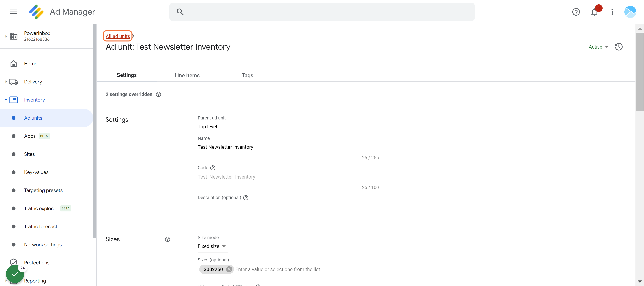Click the Ad Manager logo
Image resolution: width=644 pixels, height=286 pixels.
(36, 12)
